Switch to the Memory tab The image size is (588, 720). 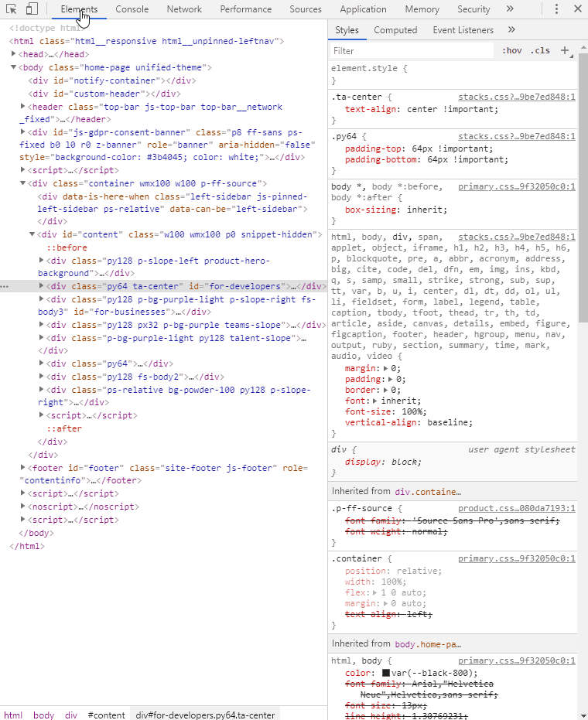(x=422, y=9)
